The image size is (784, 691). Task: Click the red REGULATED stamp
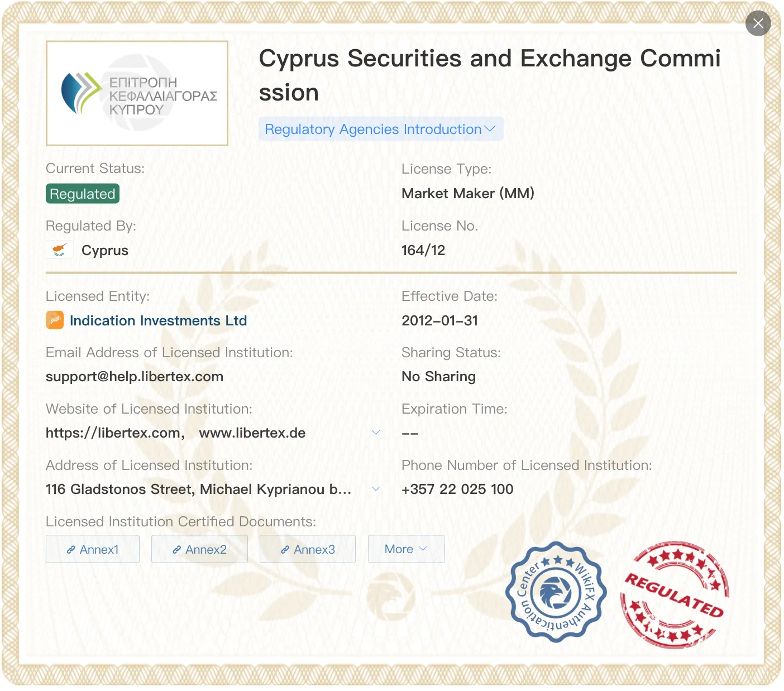(x=675, y=594)
